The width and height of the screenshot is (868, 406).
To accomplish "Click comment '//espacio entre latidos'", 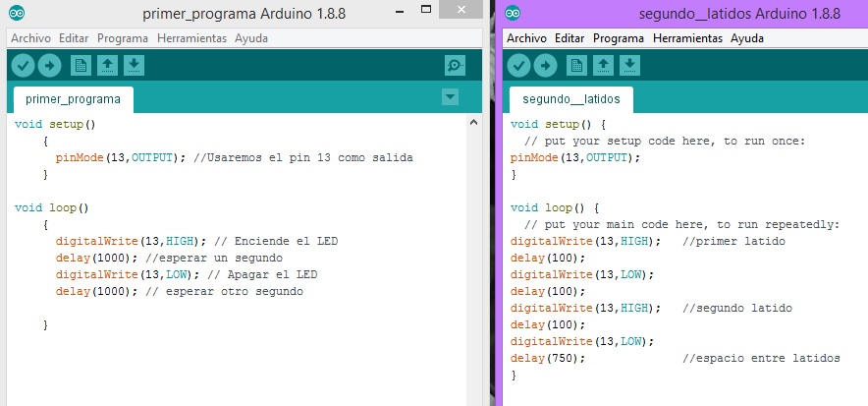I will (762, 359).
